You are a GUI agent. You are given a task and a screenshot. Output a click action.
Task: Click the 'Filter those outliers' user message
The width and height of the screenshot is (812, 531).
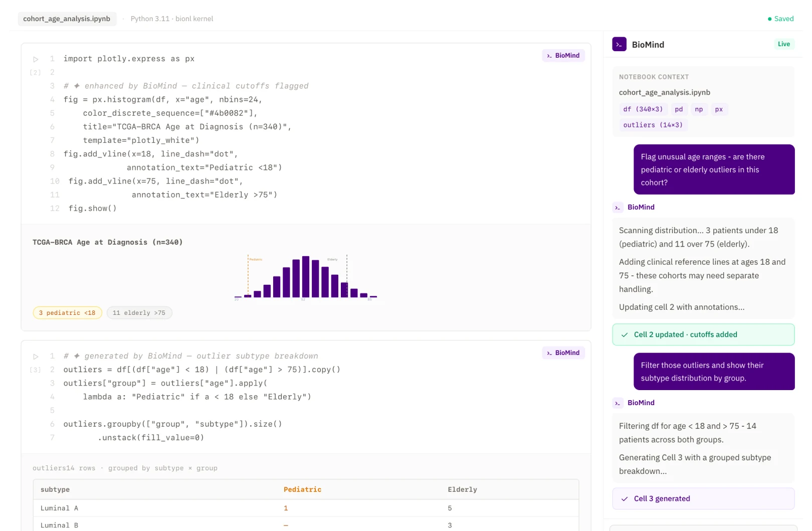[714, 372]
